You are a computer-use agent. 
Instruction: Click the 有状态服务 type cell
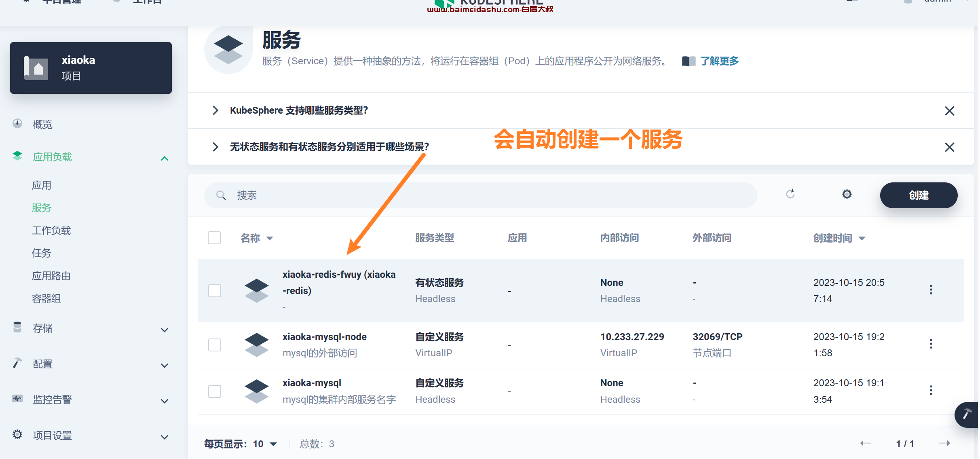tap(439, 283)
